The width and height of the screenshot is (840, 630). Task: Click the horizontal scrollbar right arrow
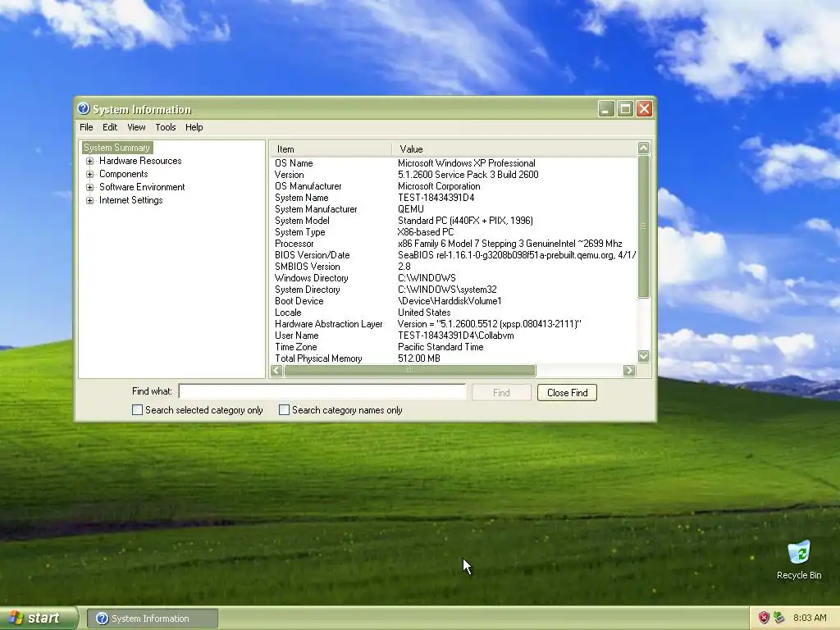(629, 370)
